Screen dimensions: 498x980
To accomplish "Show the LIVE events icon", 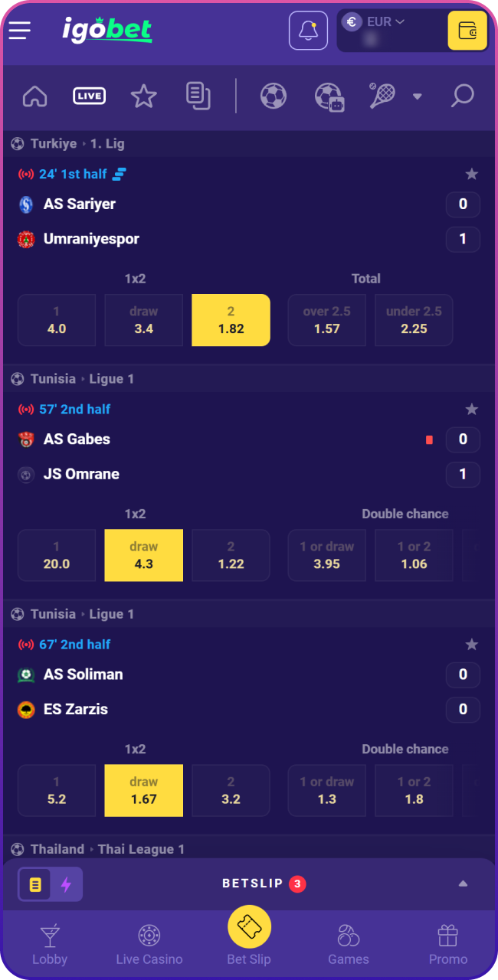I will click(x=90, y=96).
